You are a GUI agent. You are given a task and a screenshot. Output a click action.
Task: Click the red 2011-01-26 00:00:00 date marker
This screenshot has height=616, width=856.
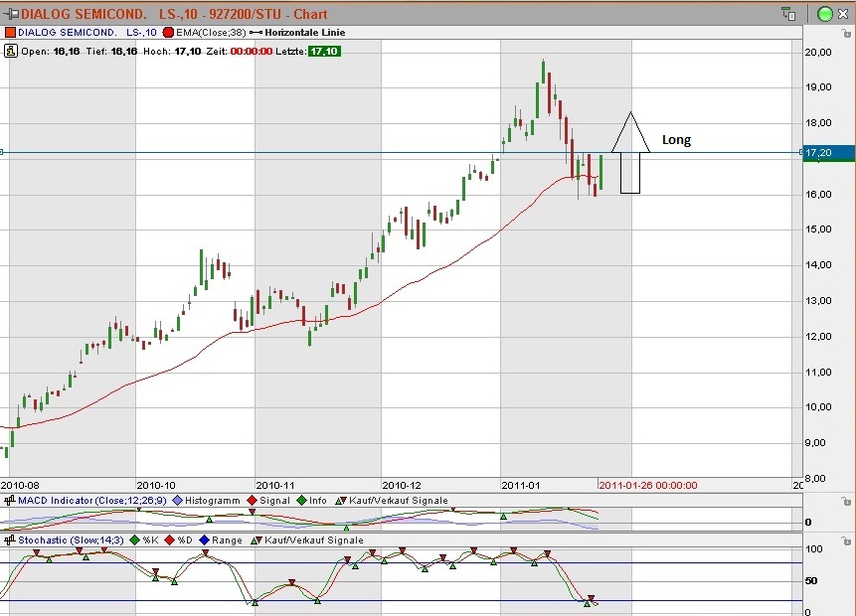pyautogui.click(x=648, y=485)
